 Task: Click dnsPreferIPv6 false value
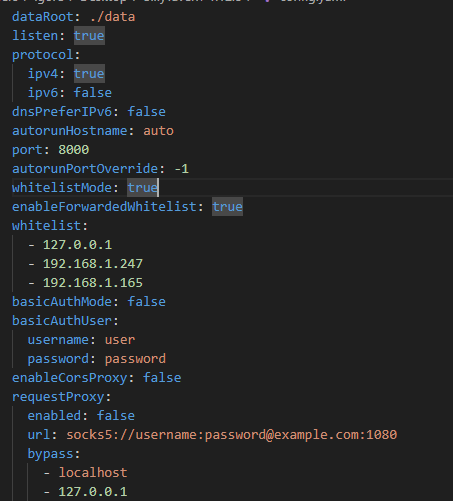(x=147, y=112)
